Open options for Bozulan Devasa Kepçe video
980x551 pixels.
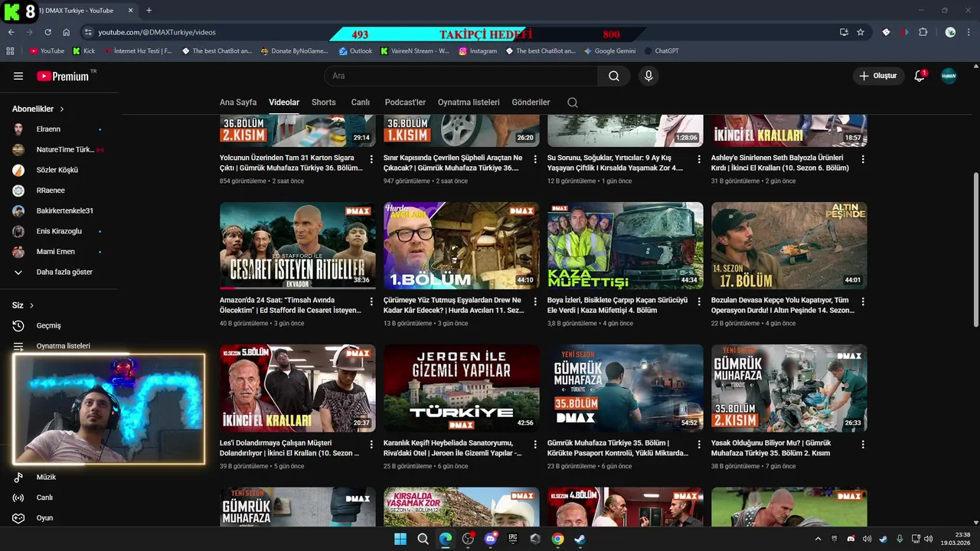tap(863, 302)
